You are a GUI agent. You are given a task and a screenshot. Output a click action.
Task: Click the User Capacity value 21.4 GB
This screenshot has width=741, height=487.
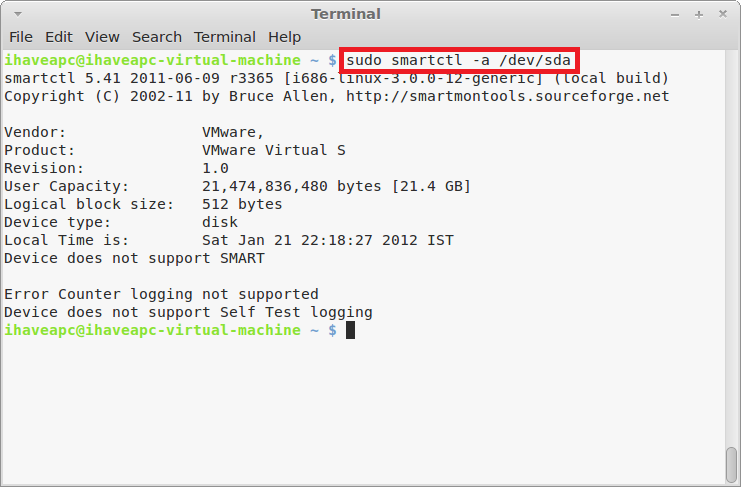point(431,187)
